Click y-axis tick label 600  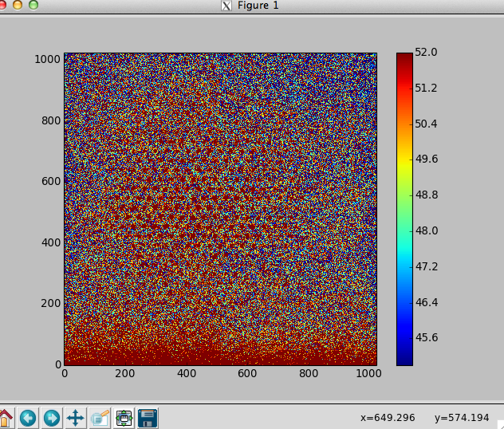(x=51, y=181)
